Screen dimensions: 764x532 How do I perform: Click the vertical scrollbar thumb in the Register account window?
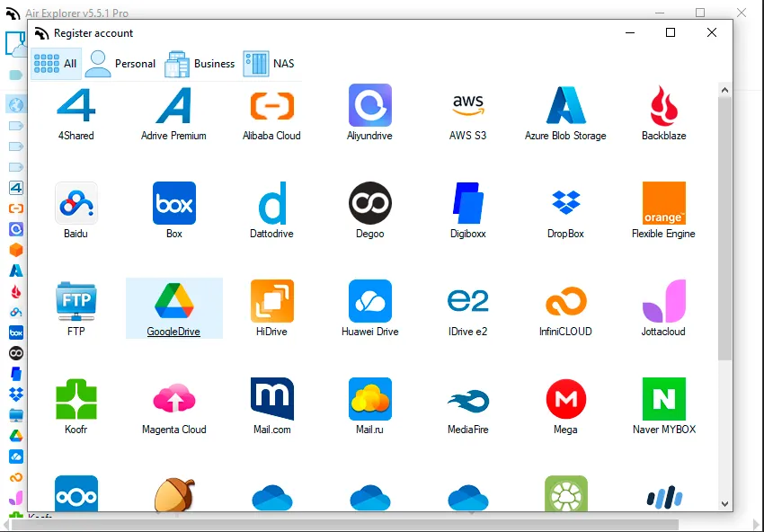[724, 228]
